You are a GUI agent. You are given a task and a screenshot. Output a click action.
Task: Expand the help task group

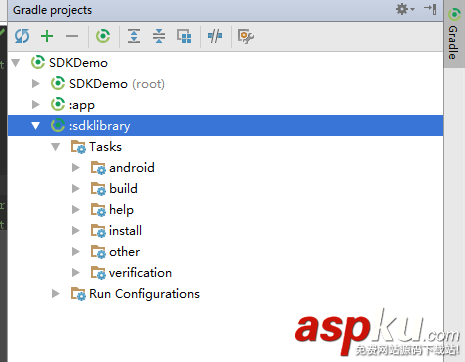coord(76,210)
